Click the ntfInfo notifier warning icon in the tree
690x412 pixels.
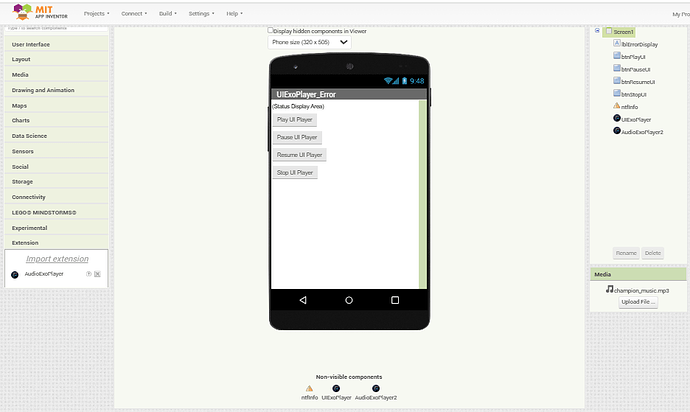(617, 106)
